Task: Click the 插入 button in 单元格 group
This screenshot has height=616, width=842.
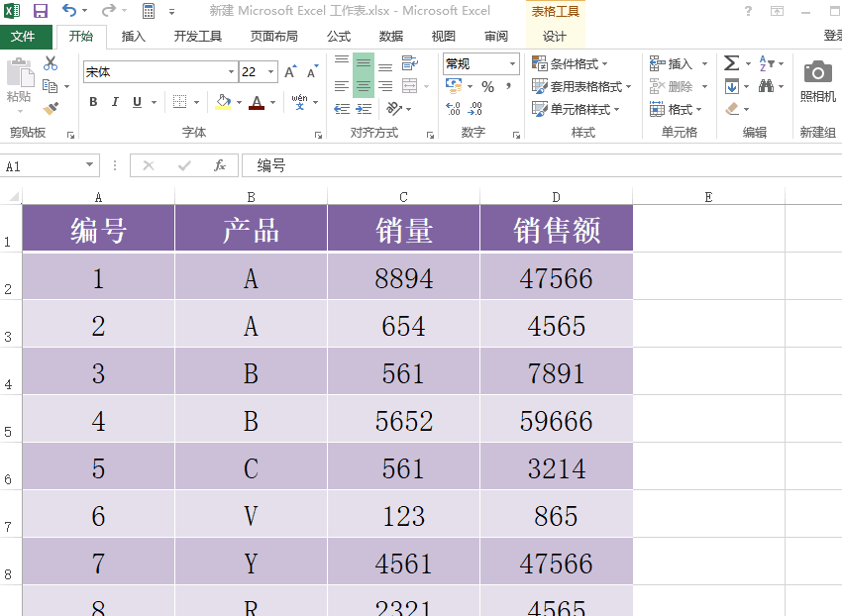Action: click(671, 63)
